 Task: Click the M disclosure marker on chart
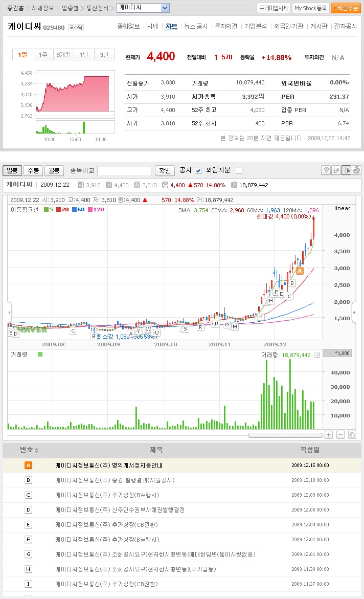coord(235,327)
